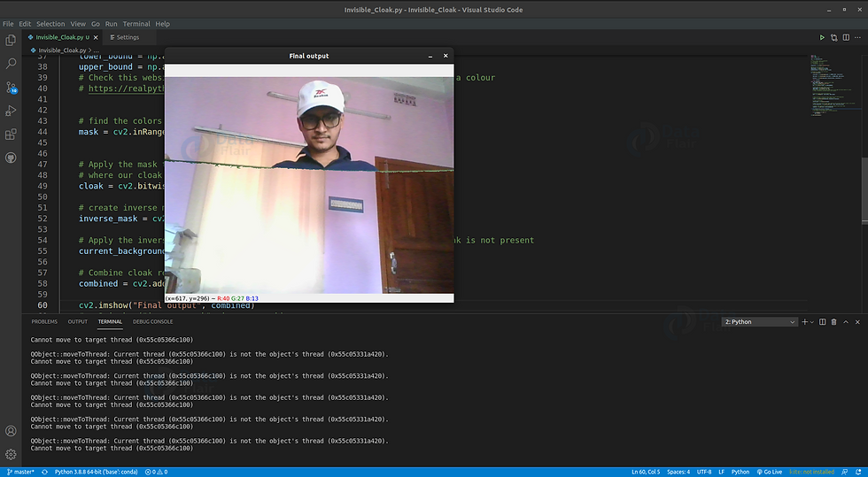Click Synchronize Changes icon in status bar
The width and height of the screenshot is (868, 477).
pos(44,472)
